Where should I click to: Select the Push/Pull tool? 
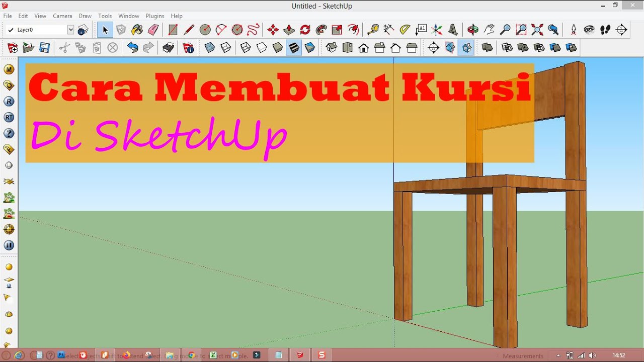tap(289, 30)
